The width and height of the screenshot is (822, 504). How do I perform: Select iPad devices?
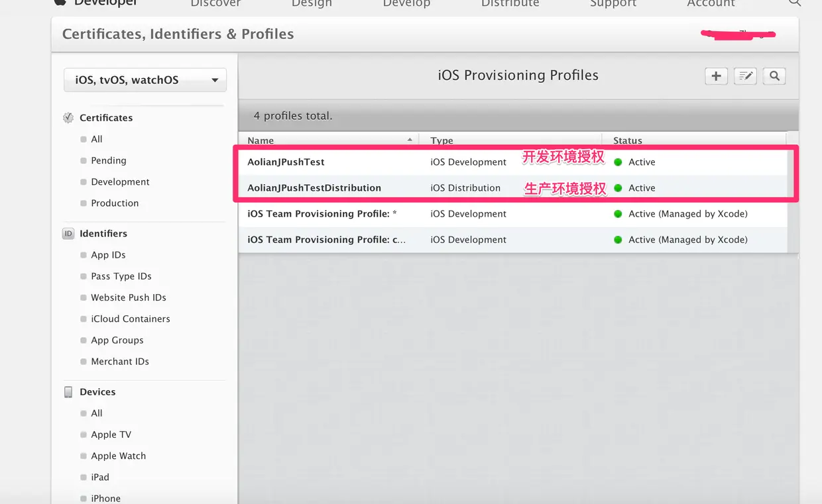coord(100,477)
